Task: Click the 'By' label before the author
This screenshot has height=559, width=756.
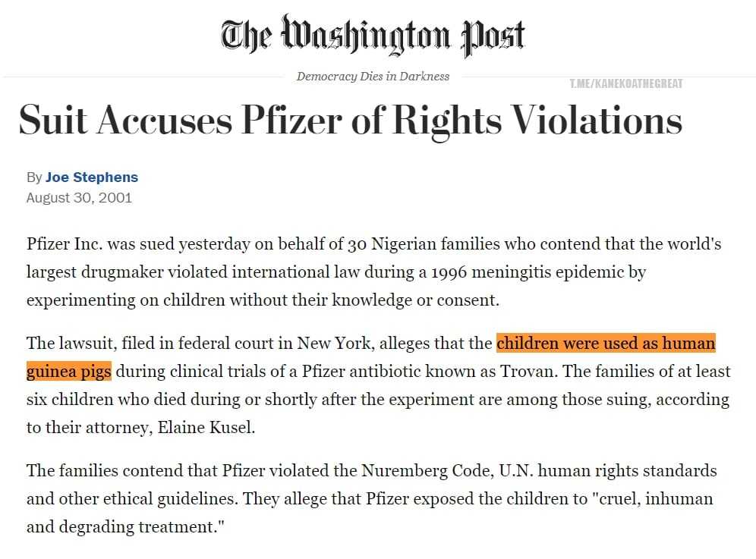Action: [x=34, y=177]
